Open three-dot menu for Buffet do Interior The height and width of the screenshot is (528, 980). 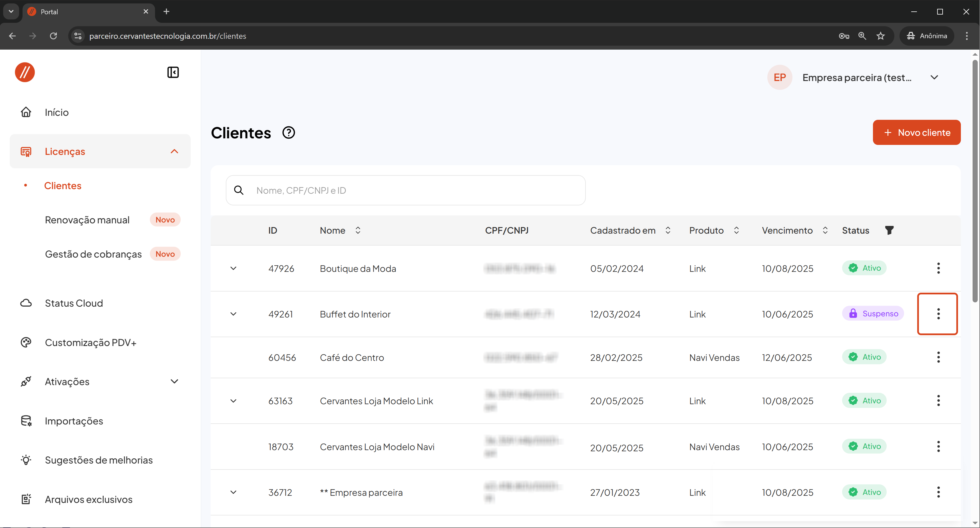[938, 314]
